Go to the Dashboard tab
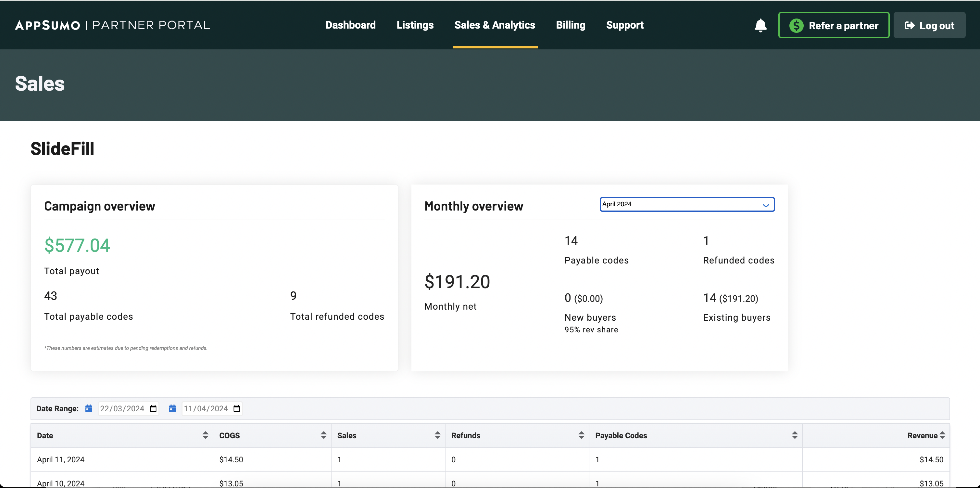The height and width of the screenshot is (488, 980). tap(350, 25)
